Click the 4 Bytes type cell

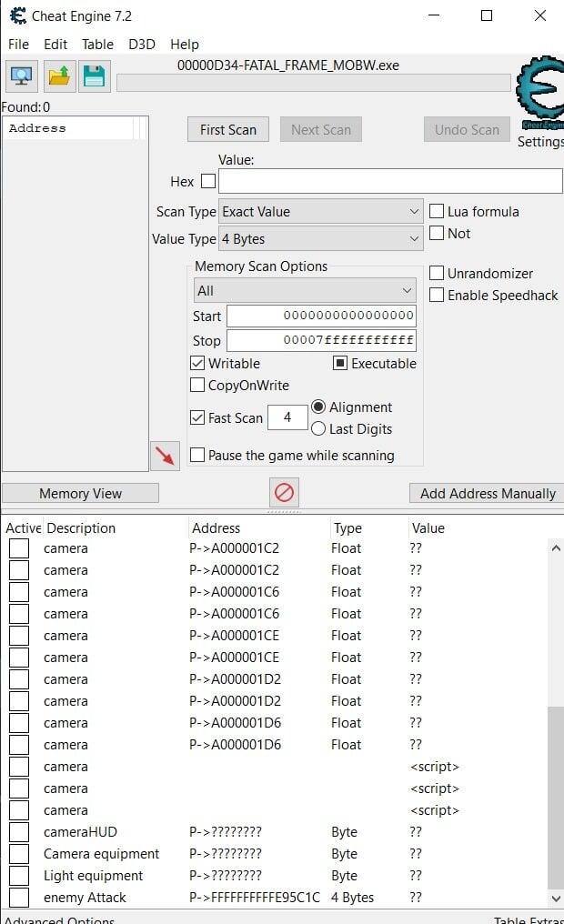[352, 898]
